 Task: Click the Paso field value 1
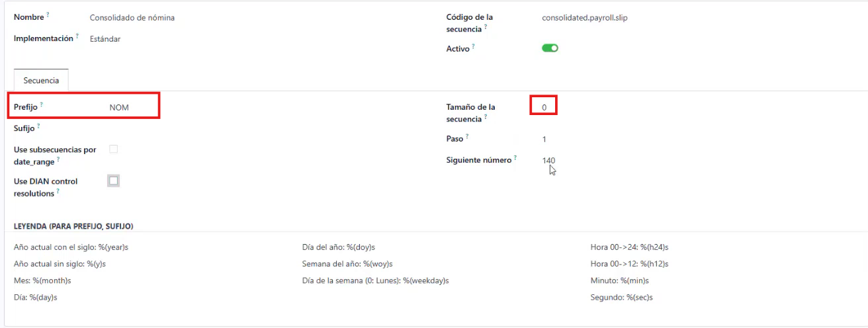[x=544, y=140]
